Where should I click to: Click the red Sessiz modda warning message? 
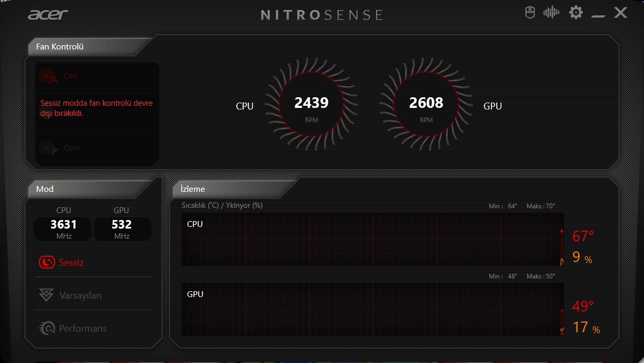pos(97,108)
